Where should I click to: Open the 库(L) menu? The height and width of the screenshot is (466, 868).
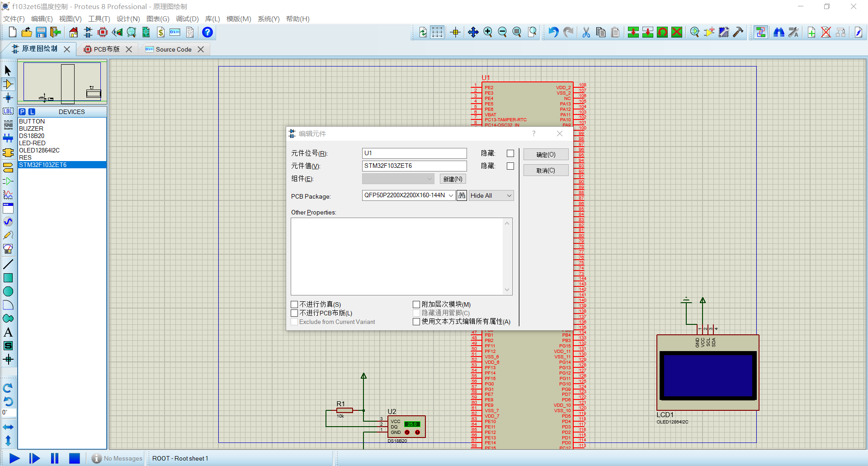212,19
